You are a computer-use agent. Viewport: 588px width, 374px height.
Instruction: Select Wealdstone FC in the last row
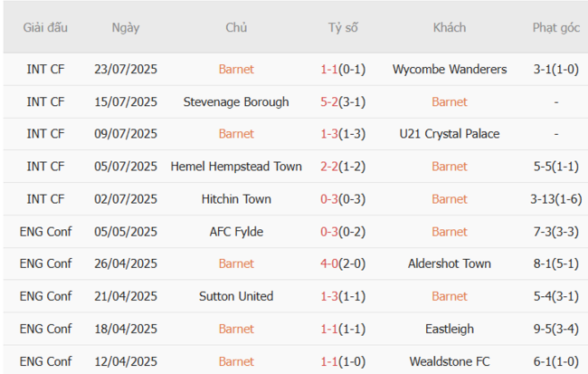tap(450, 361)
